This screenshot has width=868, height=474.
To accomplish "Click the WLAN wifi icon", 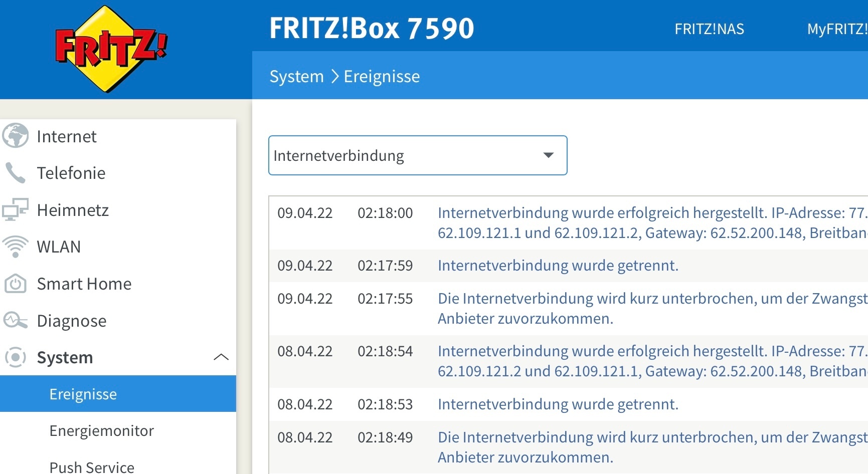I will point(16,247).
